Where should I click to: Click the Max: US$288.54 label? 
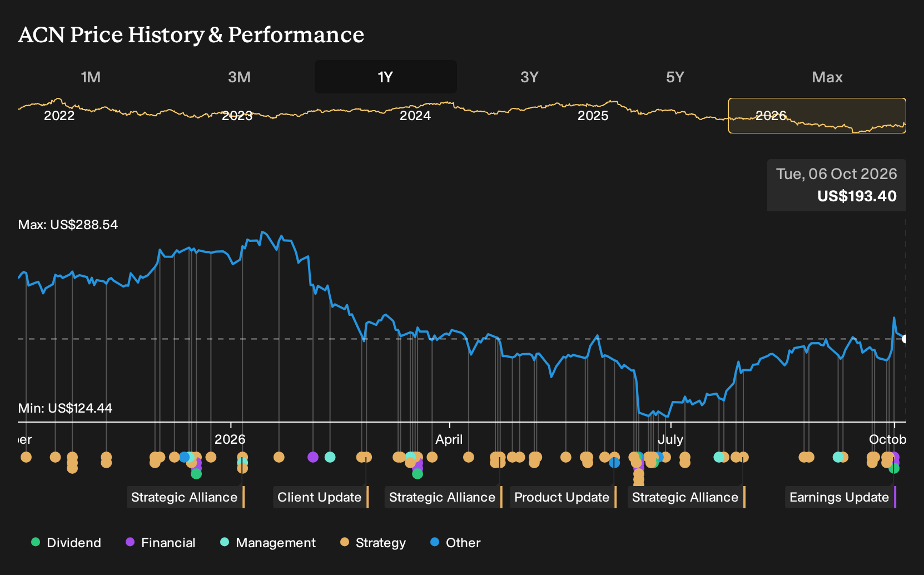pyautogui.click(x=68, y=225)
